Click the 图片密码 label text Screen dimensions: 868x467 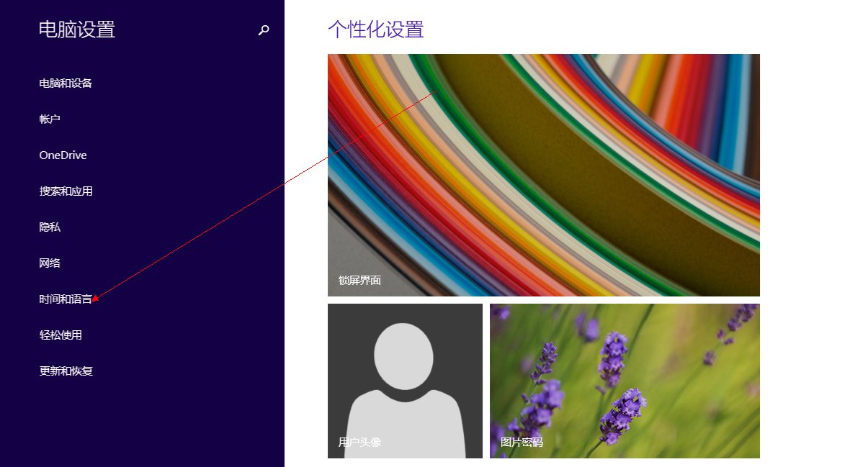[x=520, y=443]
